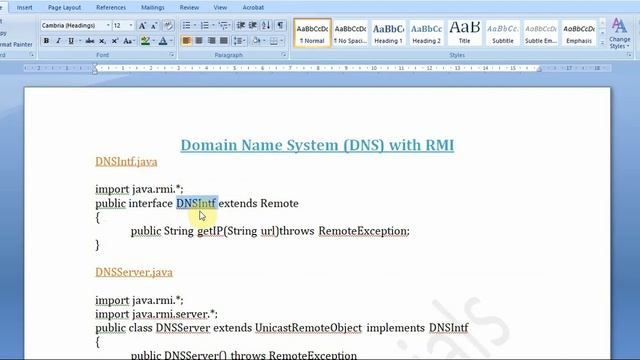Apply Emphasis style
This screenshot has width=640, height=360.
click(579, 33)
